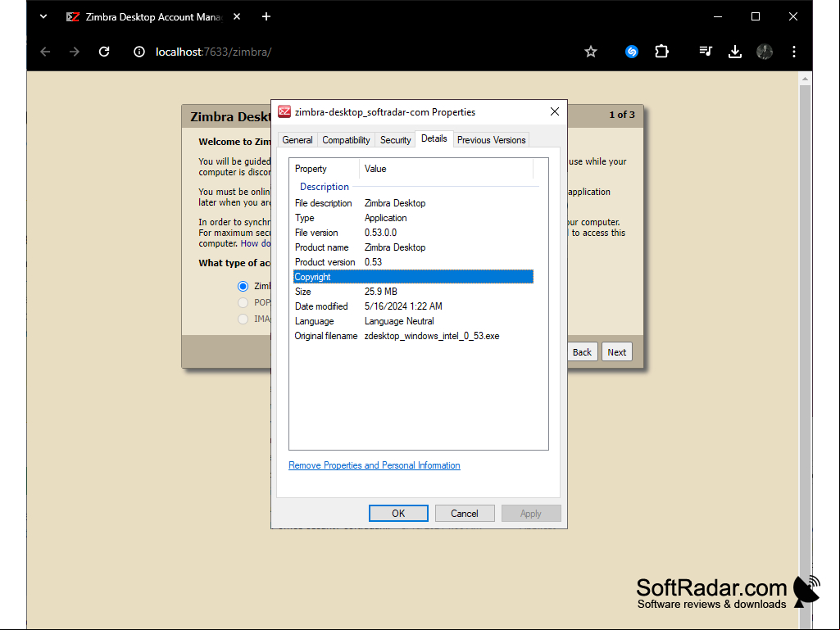Open the blue Shazam extension icon
840x630 pixels.
click(632, 52)
